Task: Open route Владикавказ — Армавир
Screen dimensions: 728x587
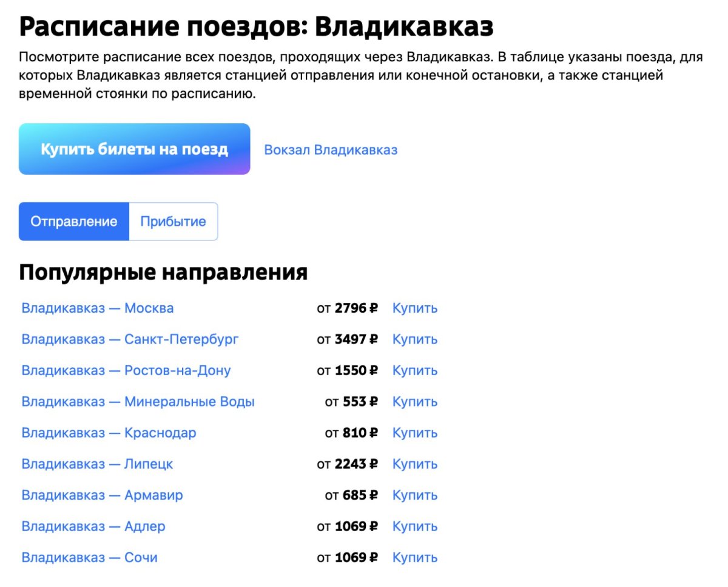Action: tap(102, 495)
